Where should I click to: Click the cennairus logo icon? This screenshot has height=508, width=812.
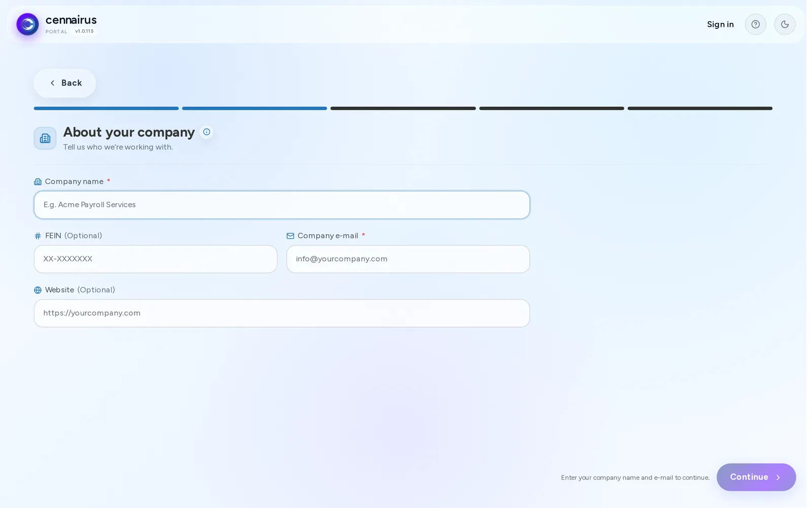click(27, 24)
